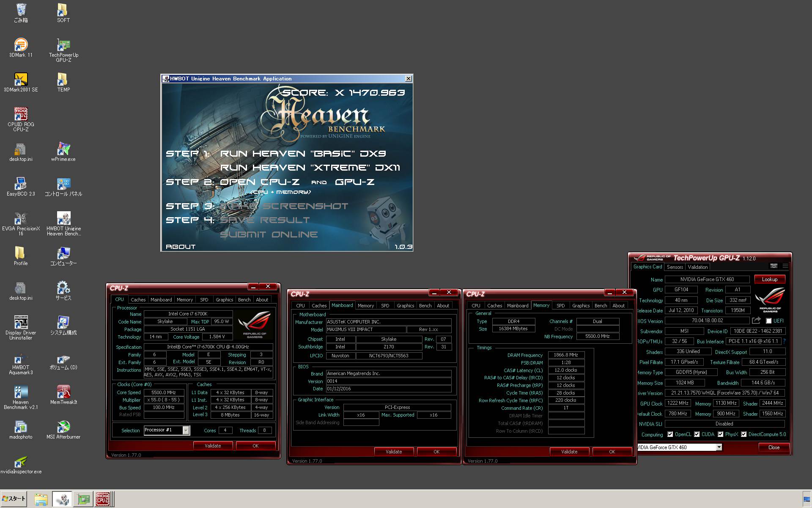Click Run Heaven "Xtreme" DX11
This screenshot has height=508, width=812.
[310, 167]
